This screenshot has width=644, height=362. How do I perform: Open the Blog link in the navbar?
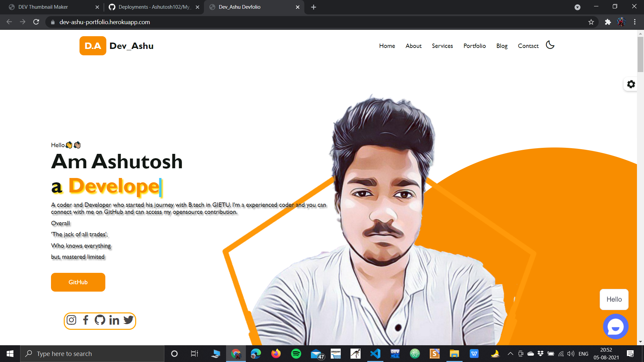(502, 46)
